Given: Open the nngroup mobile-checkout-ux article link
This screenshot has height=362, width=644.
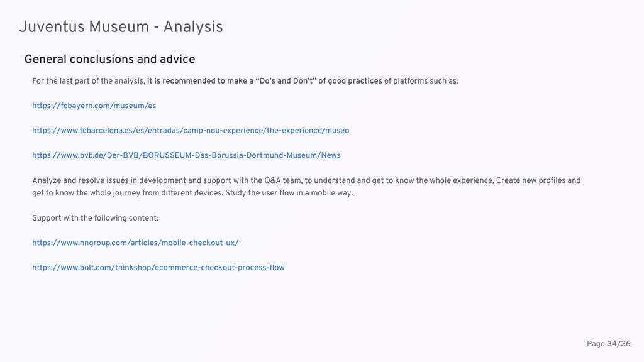Looking at the screenshot, I should coord(135,243).
